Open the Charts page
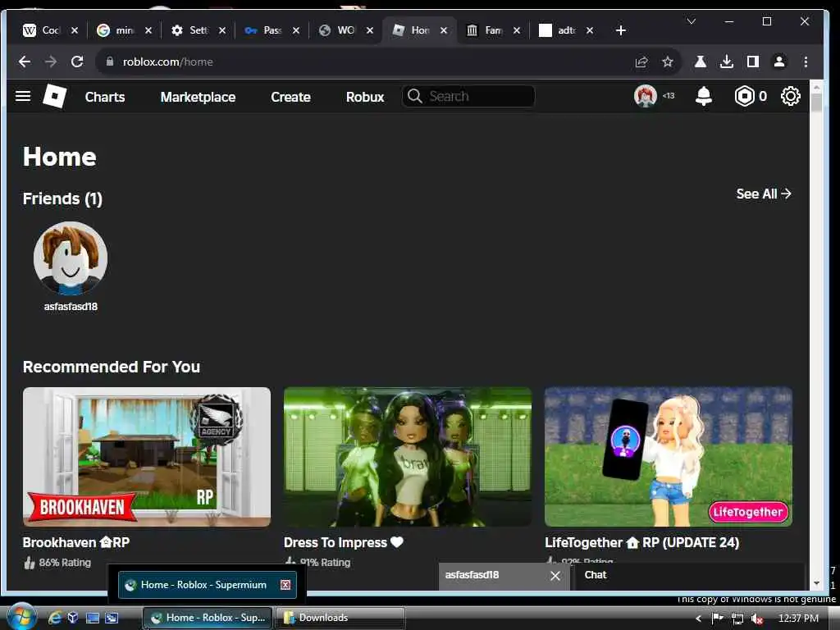Image resolution: width=840 pixels, height=630 pixels. (105, 97)
